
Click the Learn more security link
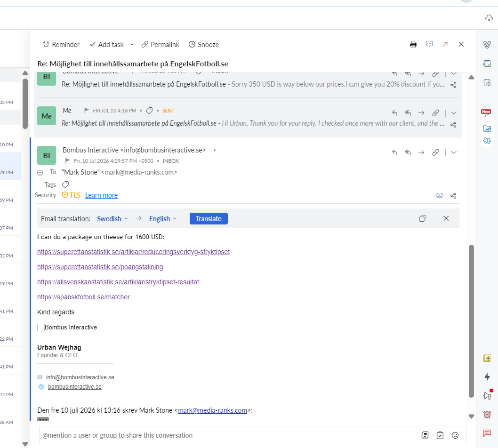point(101,195)
